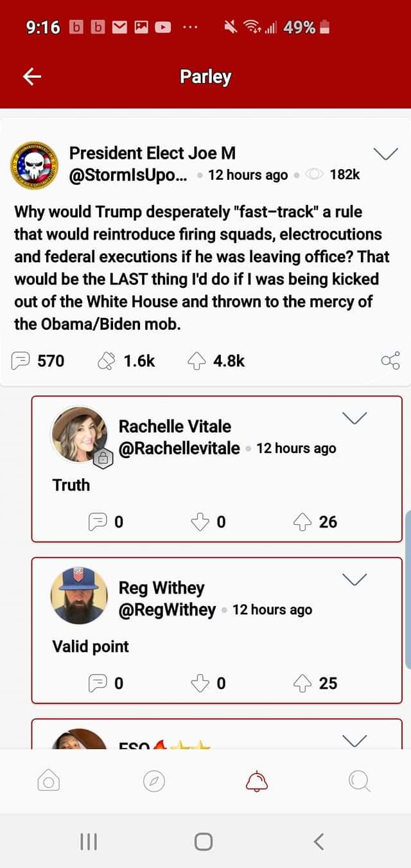Share the main post via share icon

390,361
